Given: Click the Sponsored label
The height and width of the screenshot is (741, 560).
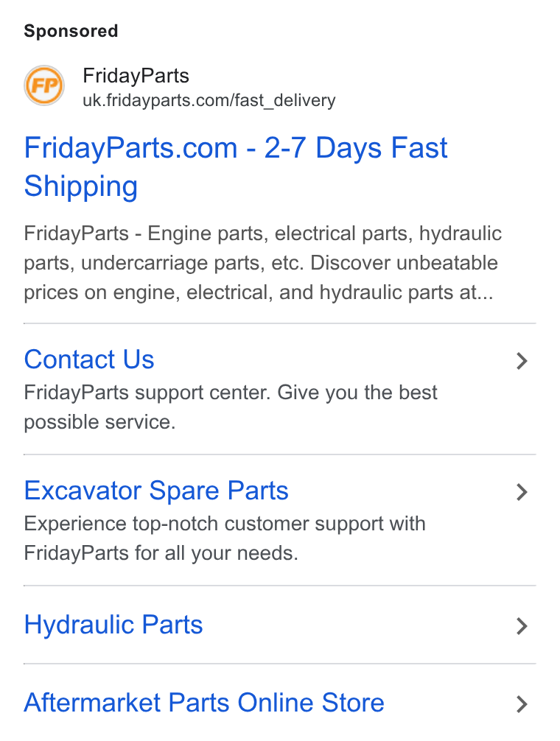Looking at the screenshot, I should [x=71, y=31].
